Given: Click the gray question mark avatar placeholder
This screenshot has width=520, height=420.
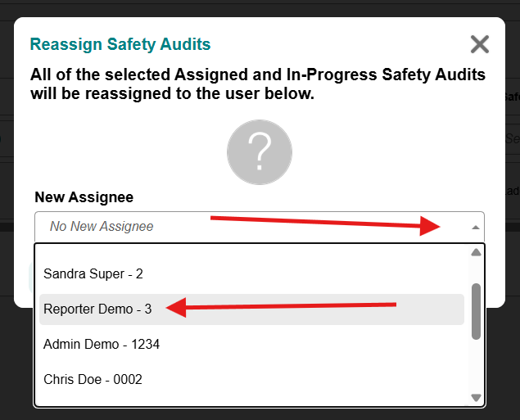Looking at the screenshot, I should pos(260,152).
